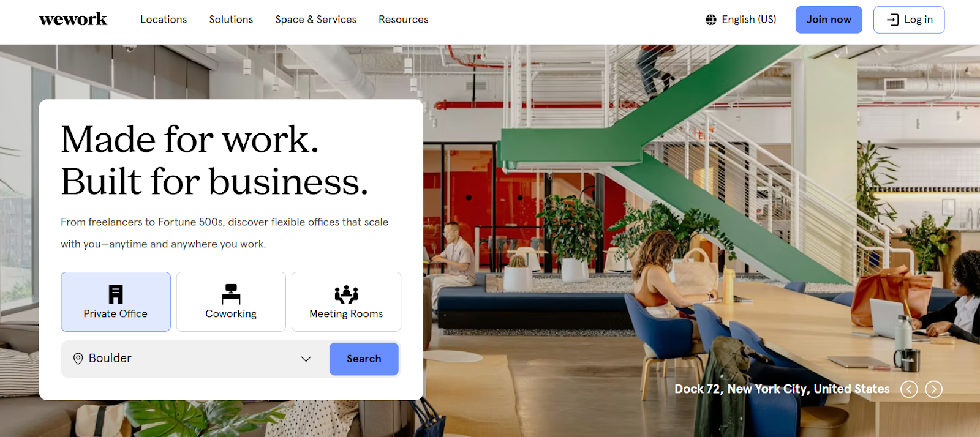
Task: Select the Meeting Rooms option
Action: pos(346,302)
